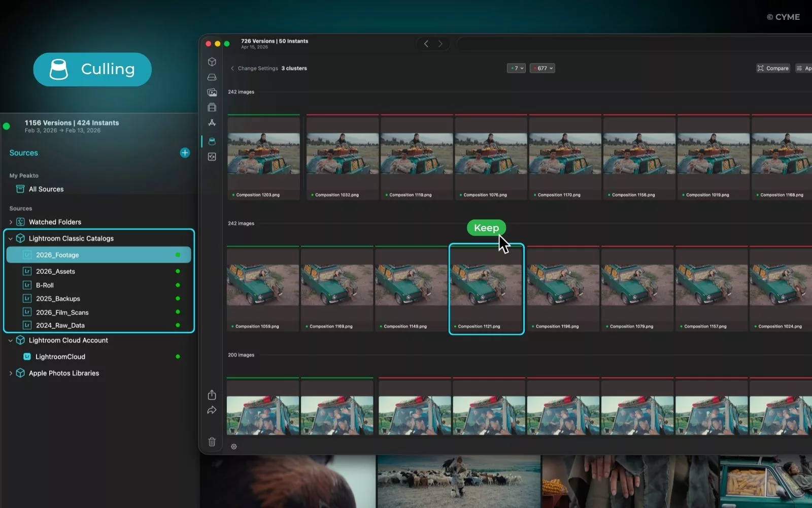Viewport: 812px width, 508px height.
Task: Toggle the green status dot for LightroomCloud
Action: (x=178, y=357)
